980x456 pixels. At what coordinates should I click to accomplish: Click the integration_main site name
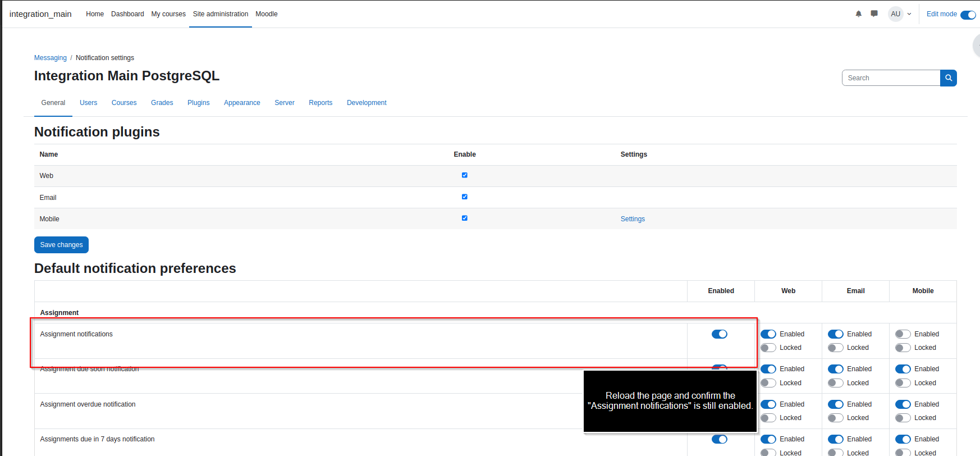40,14
